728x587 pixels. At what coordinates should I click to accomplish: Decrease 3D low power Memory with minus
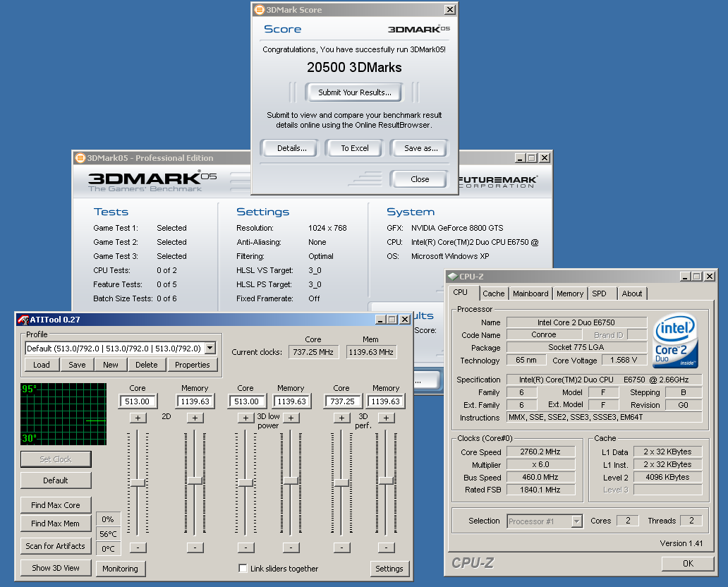291,547
